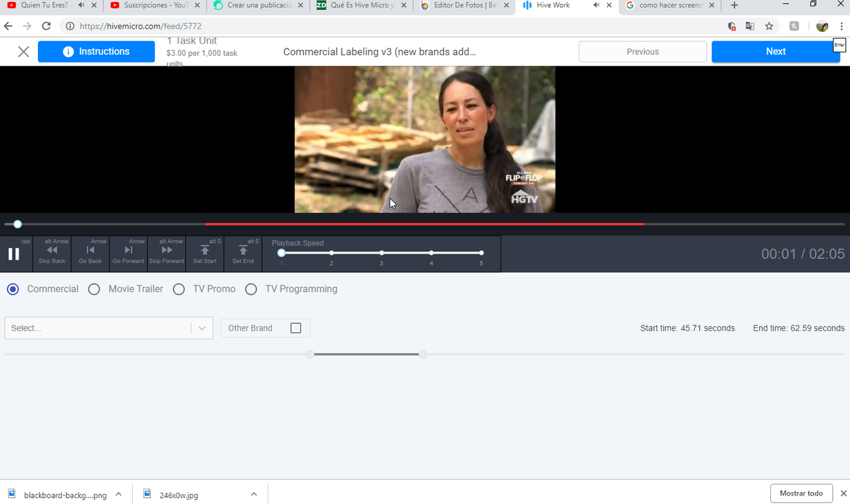This screenshot has width=850, height=504.
Task: Click the Skip Forward control
Action: point(167,254)
